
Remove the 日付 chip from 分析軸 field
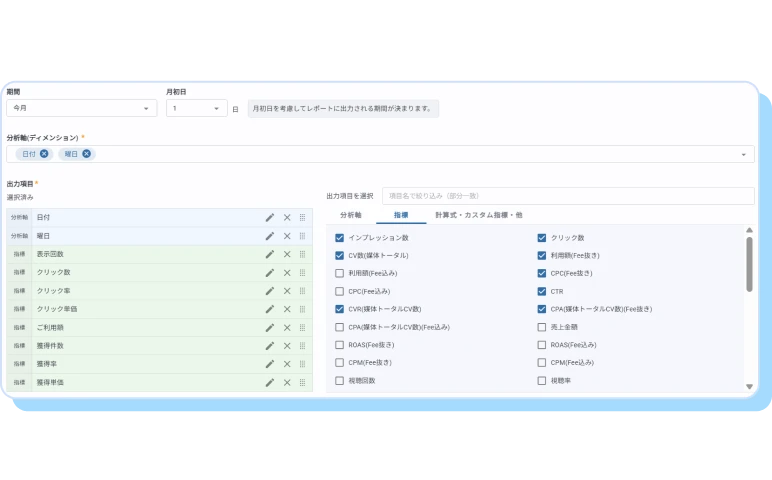[44, 154]
